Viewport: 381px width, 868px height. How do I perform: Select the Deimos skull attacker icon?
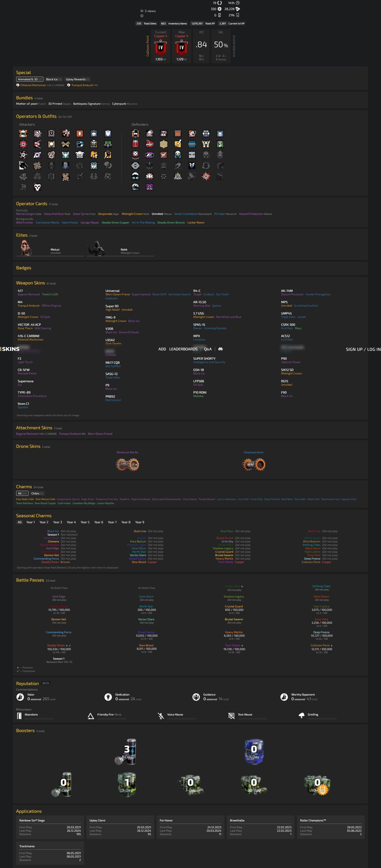37,187
